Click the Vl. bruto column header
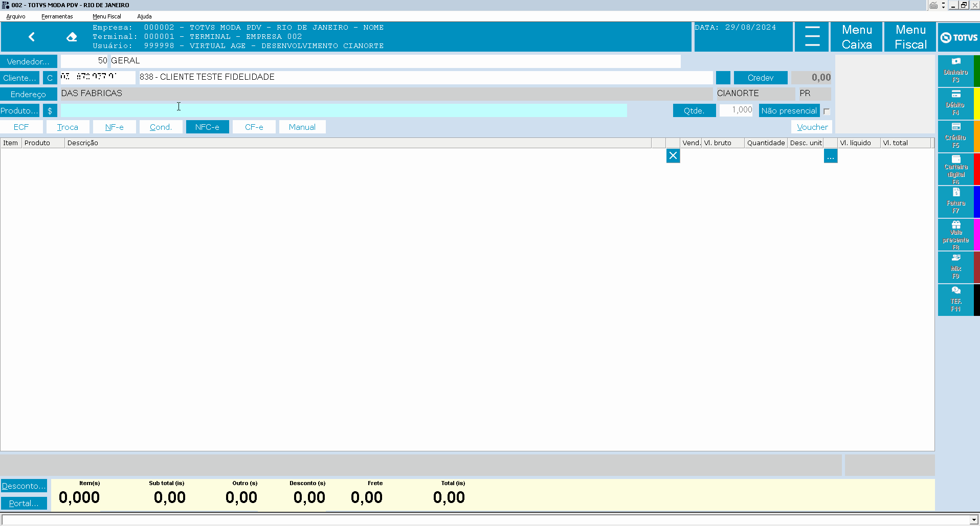 723,143
